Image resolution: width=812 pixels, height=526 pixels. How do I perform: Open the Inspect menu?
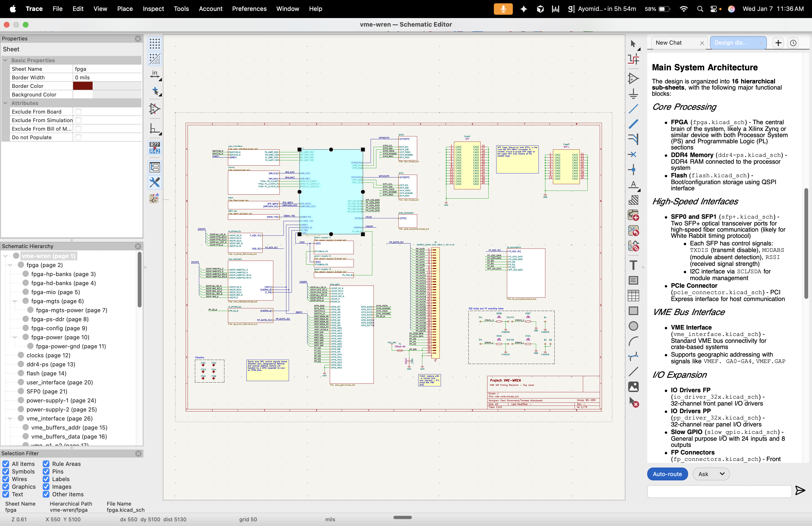pos(153,9)
